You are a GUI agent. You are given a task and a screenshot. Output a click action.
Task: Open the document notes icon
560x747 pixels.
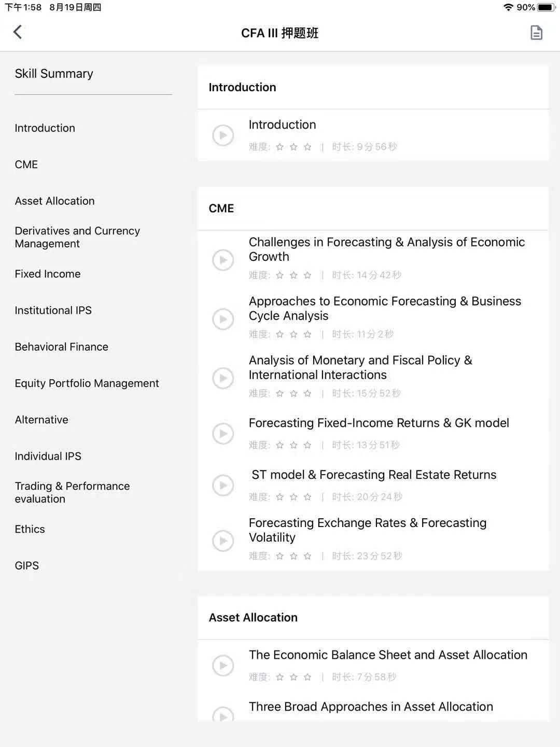tap(536, 33)
